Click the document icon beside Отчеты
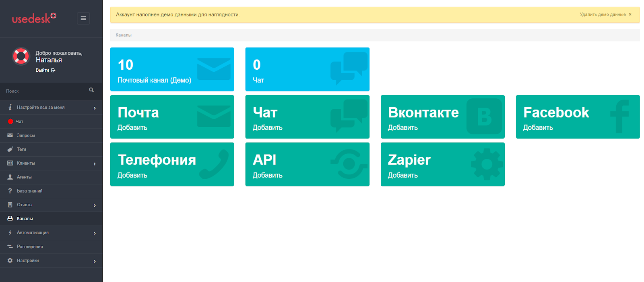The image size is (644, 282). coord(10,205)
